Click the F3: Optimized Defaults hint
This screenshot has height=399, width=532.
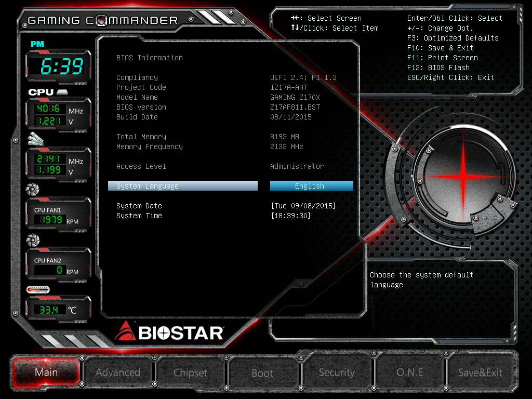tap(453, 37)
